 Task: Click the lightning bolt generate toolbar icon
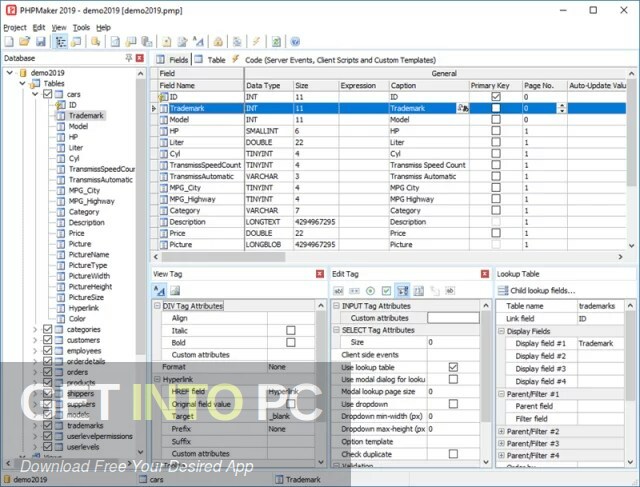pos(256,41)
